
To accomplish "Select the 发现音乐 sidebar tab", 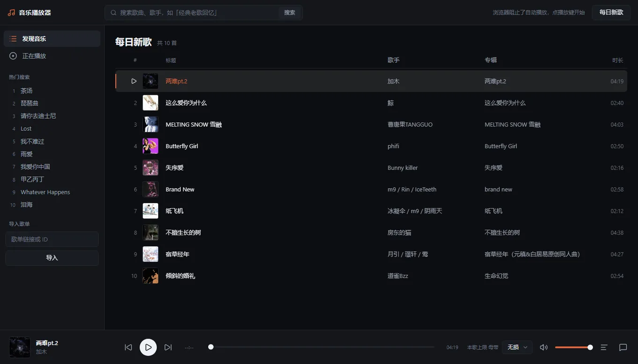I will tap(52, 39).
